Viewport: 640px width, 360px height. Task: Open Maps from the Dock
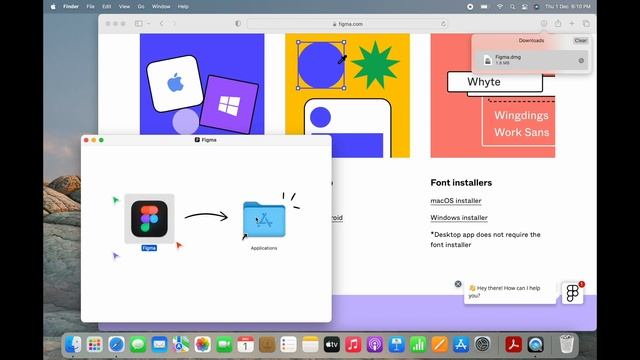coord(181,345)
